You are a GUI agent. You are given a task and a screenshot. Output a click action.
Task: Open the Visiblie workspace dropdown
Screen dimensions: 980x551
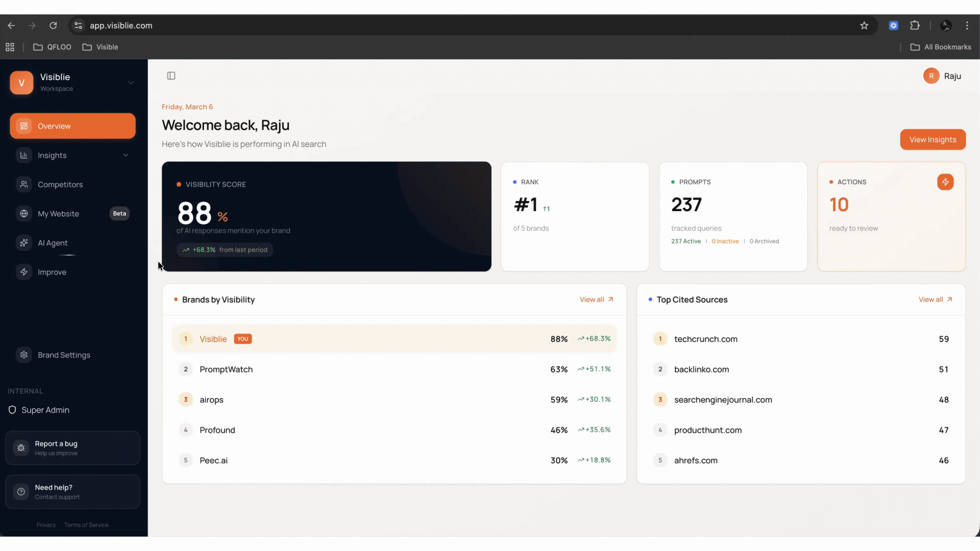(131, 82)
